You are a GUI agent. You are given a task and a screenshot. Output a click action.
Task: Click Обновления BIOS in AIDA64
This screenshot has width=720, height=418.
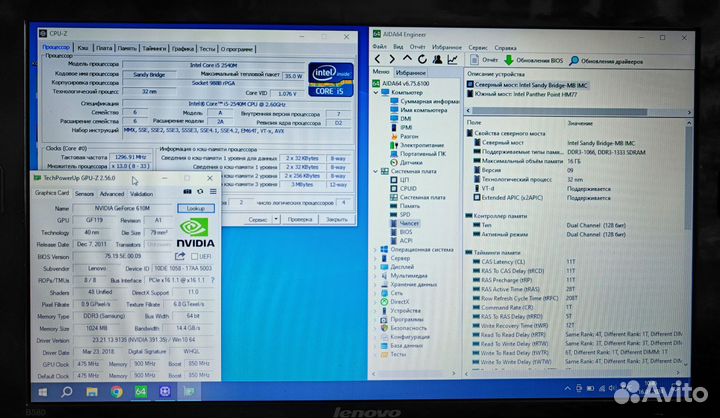(533, 60)
